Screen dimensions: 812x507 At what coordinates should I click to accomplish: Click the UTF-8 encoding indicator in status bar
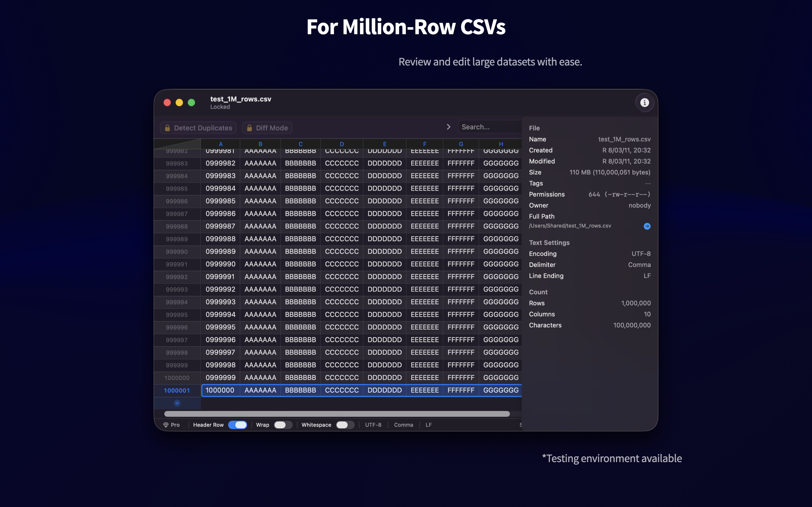(373, 424)
